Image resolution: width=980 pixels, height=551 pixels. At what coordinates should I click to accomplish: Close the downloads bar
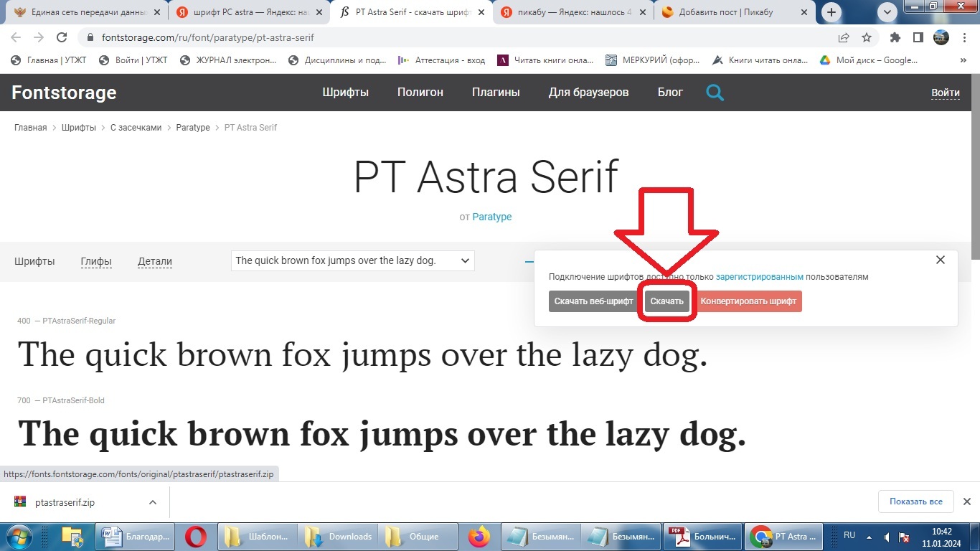click(966, 501)
